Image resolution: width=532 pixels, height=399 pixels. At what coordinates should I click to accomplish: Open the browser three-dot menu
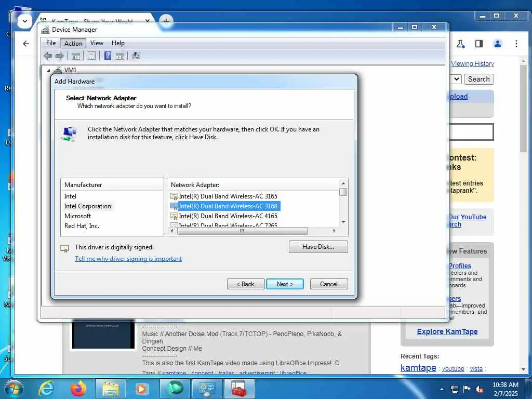pyautogui.click(x=516, y=44)
